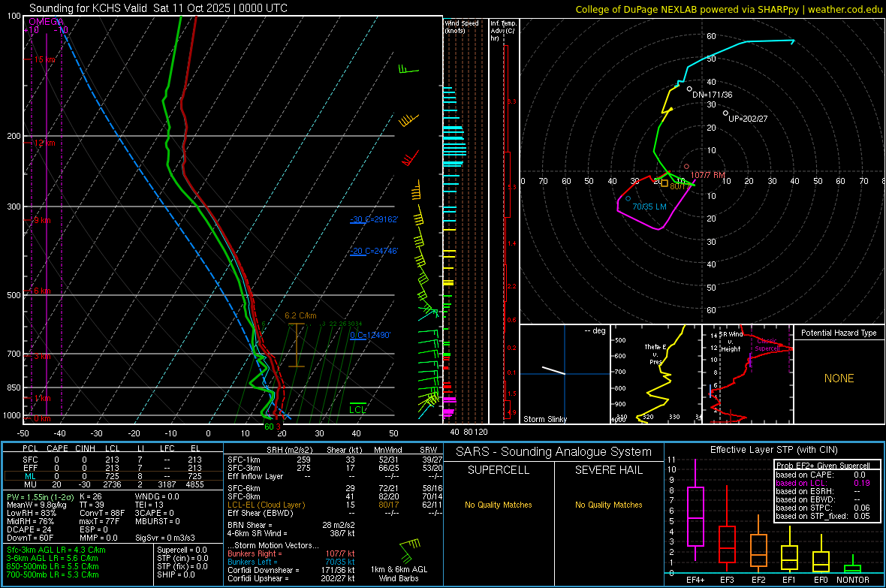Select the highlighted ML parcel row
886x588 pixels.
112,476
